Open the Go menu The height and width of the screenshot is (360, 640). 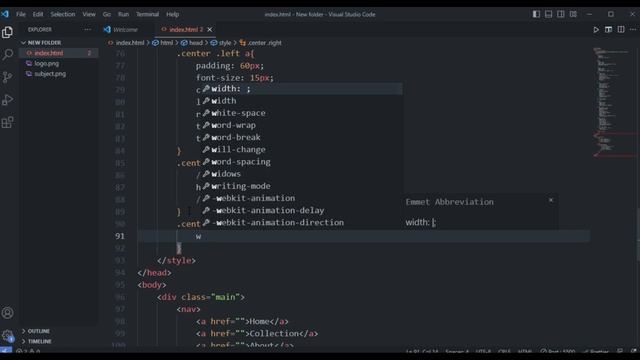coord(107,14)
